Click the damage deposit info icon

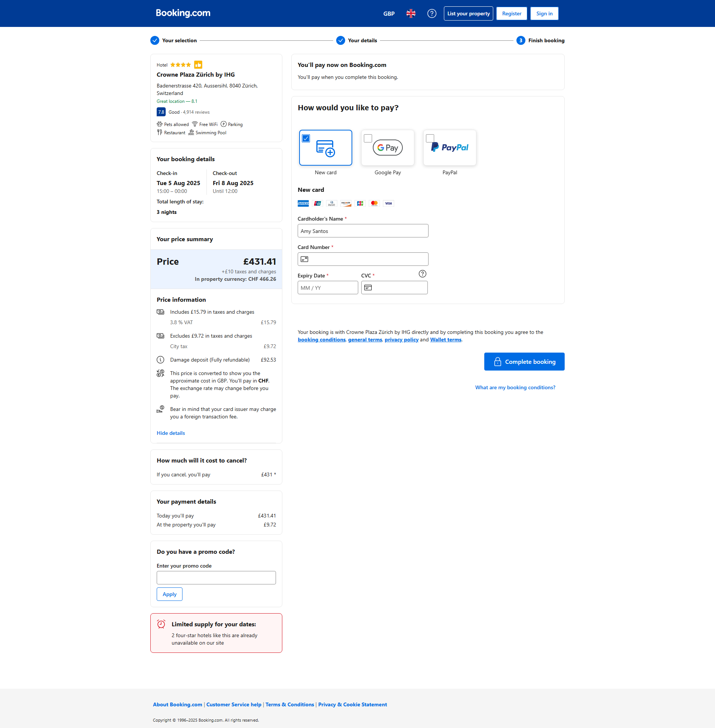point(160,360)
